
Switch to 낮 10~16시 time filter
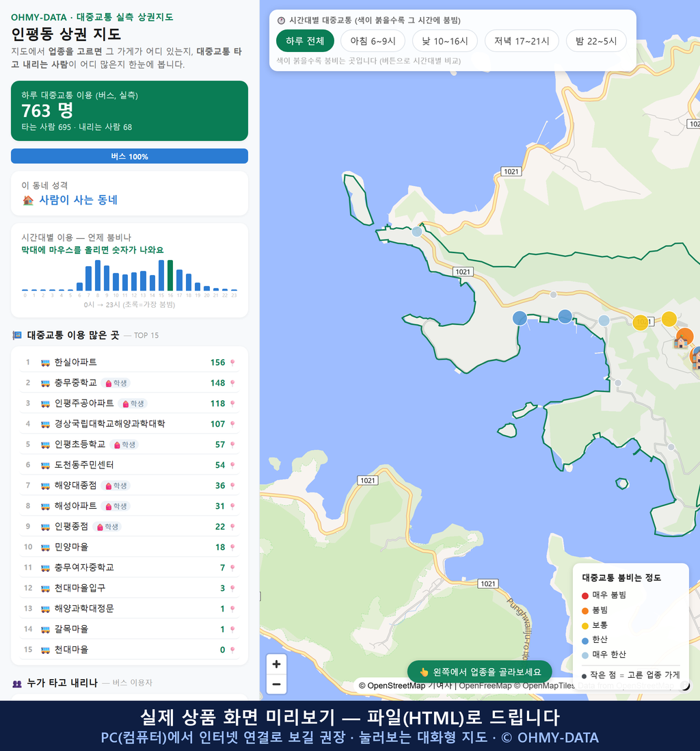(x=445, y=41)
